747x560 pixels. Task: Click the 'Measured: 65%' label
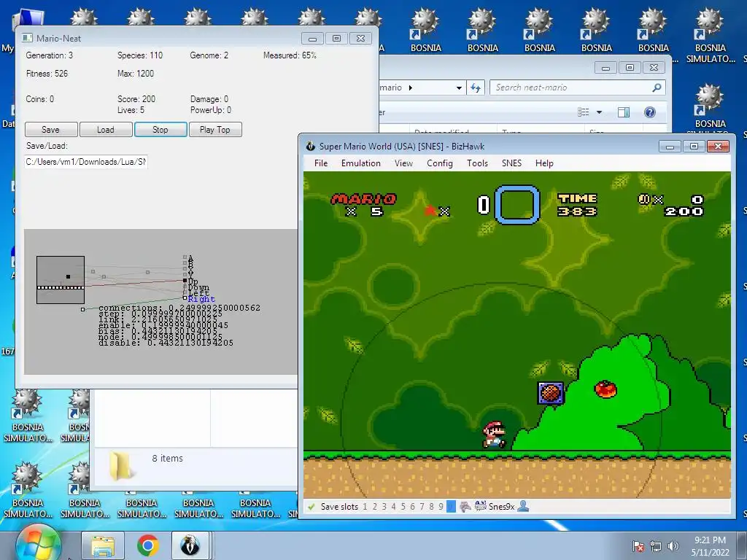click(x=290, y=55)
